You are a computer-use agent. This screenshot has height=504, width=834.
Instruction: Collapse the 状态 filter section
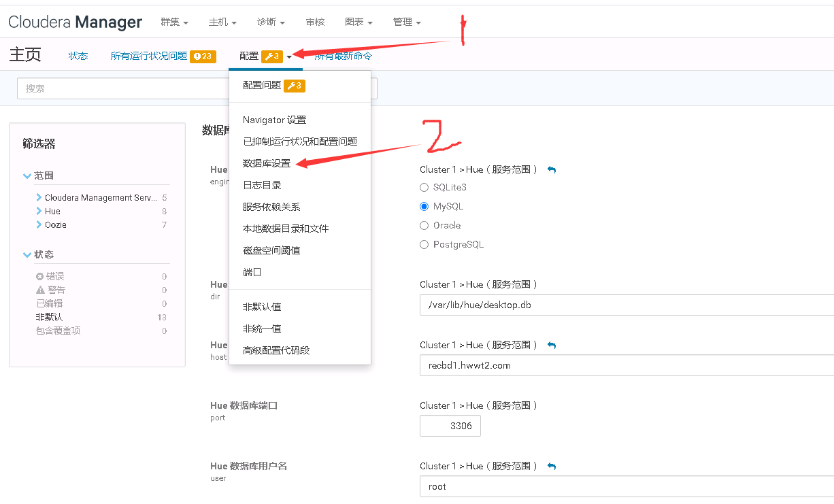38,254
